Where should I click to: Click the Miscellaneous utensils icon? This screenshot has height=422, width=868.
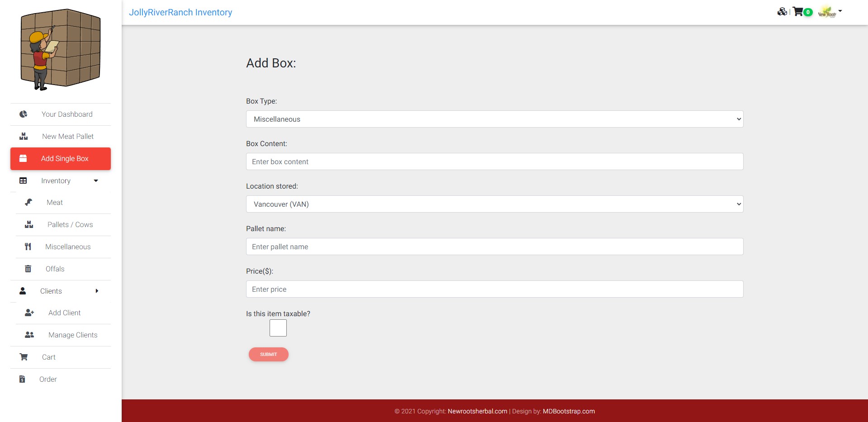(28, 247)
